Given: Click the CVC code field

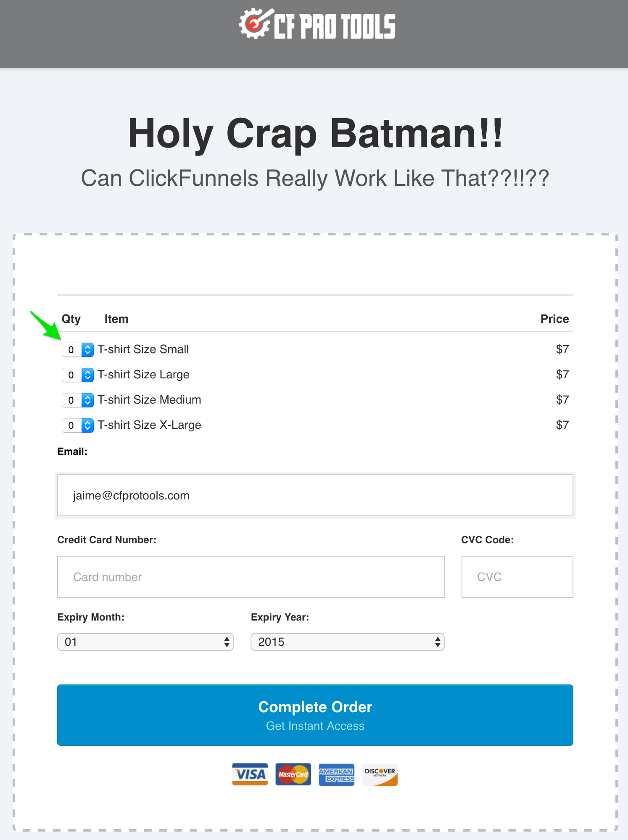Looking at the screenshot, I should [517, 577].
